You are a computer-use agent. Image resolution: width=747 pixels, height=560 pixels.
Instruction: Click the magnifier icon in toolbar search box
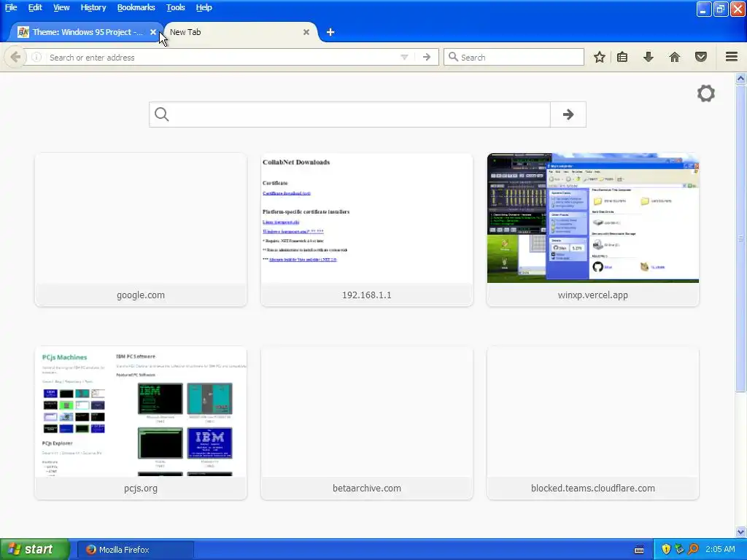click(453, 57)
